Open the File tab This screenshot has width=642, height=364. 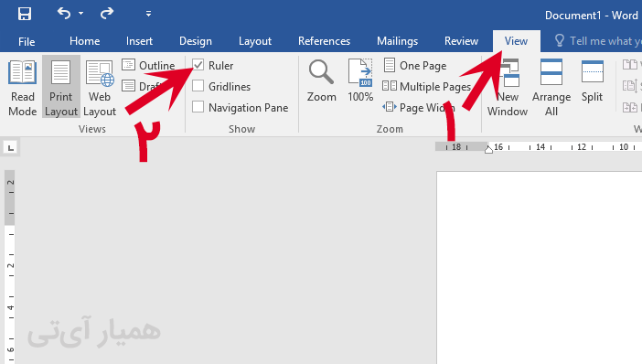(x=27, y=41)
